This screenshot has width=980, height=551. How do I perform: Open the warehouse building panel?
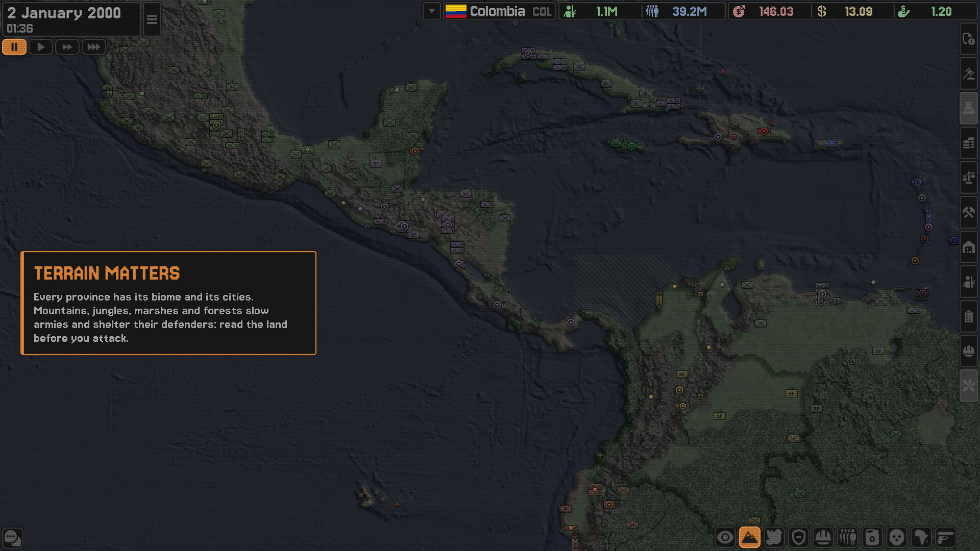tap(968, 247)
